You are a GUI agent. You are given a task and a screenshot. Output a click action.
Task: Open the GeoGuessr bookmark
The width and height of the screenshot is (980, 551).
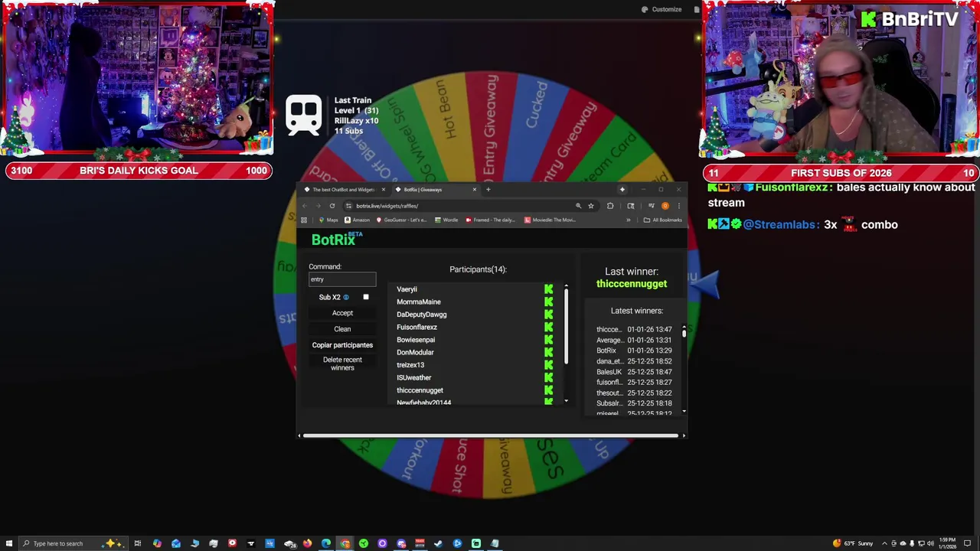(401, 220)
